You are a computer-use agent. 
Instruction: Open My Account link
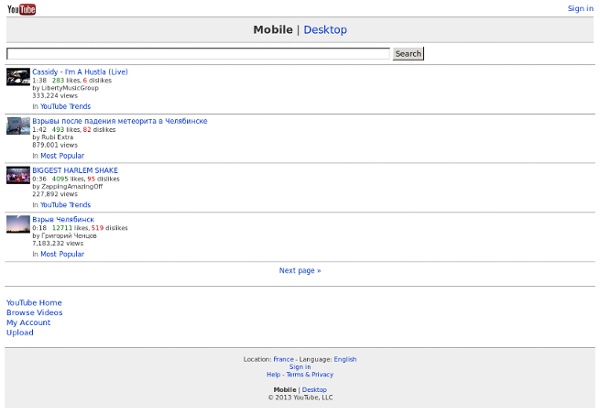coord(28,322)
